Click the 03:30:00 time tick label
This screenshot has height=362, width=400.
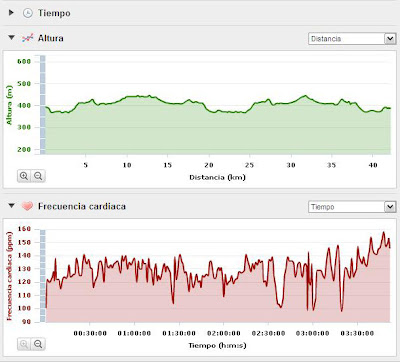357,333
